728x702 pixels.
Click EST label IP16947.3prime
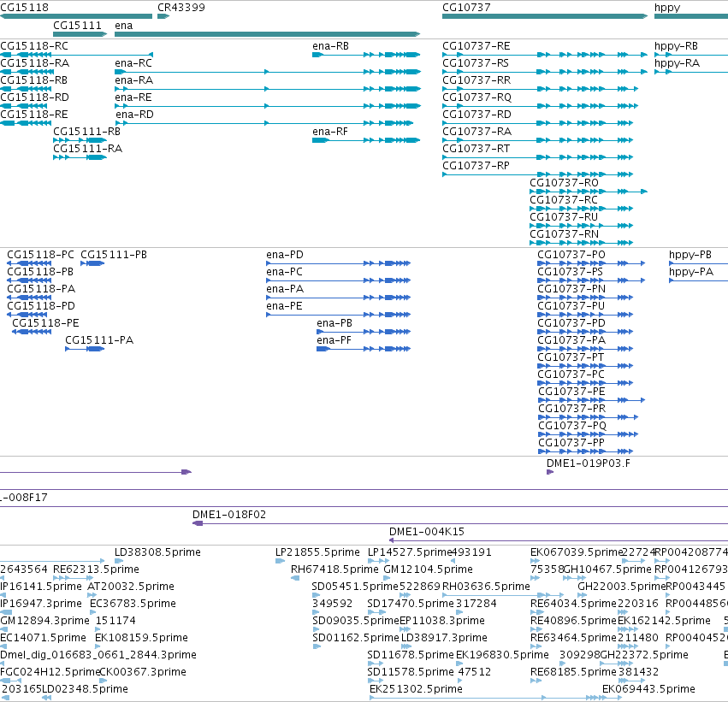pos(41,604)
